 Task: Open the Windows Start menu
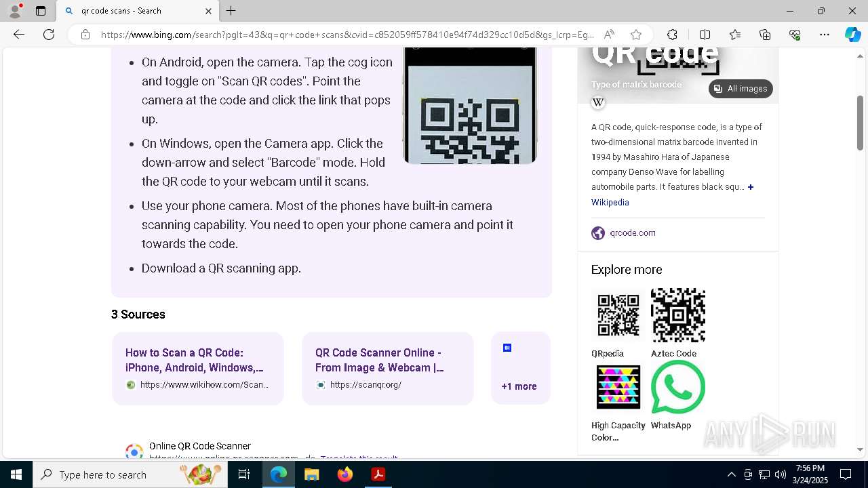coord(16,474)
